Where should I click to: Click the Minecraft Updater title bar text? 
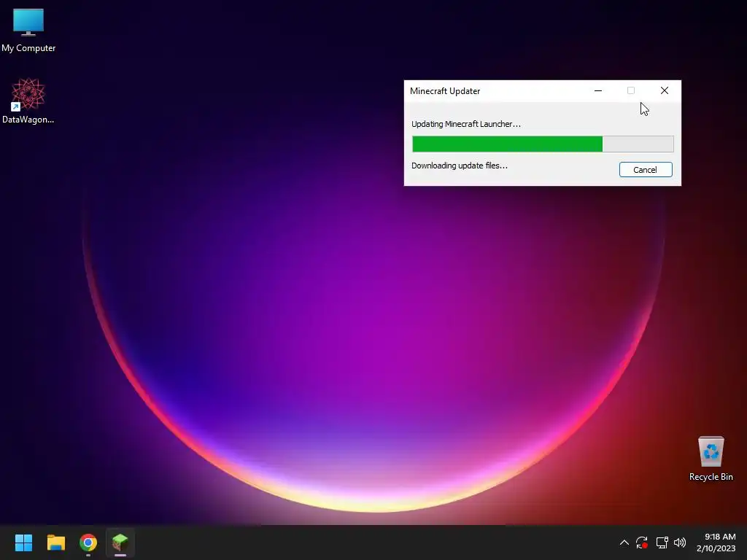(445, 91)
